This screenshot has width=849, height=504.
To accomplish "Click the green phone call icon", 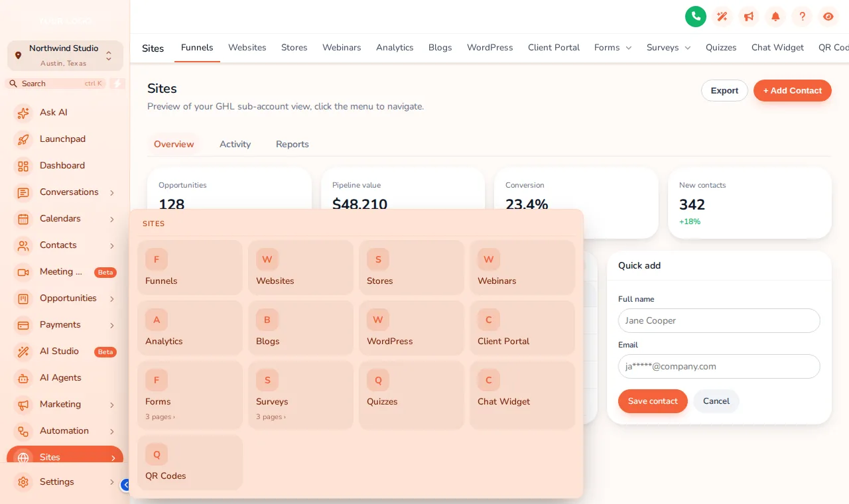I will (x=696, y=17).
